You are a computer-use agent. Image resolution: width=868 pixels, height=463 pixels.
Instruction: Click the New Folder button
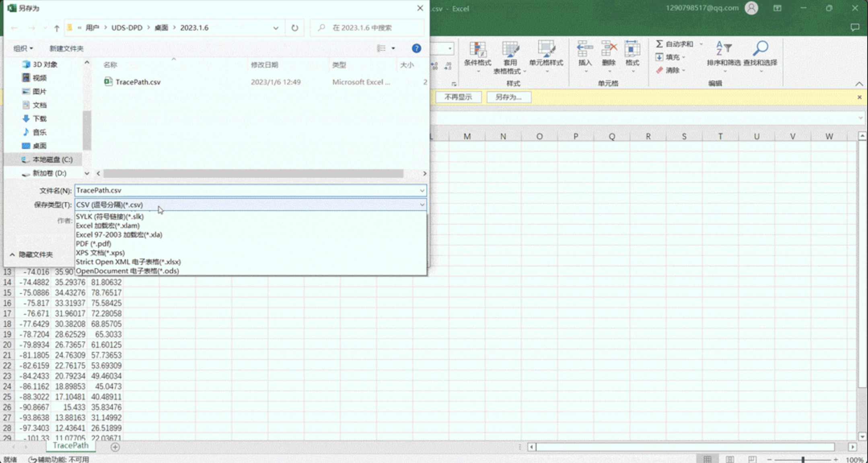(66, 48)
